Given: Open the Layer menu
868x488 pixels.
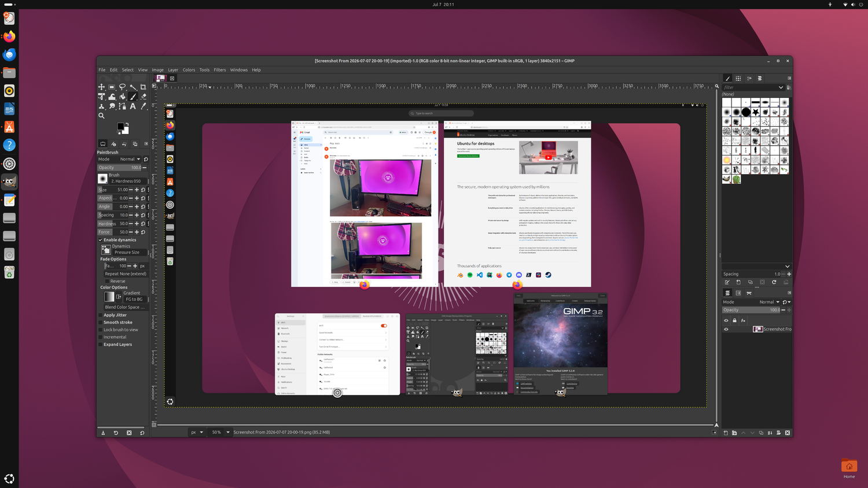Looking at the screenshot, I should 173,70.
